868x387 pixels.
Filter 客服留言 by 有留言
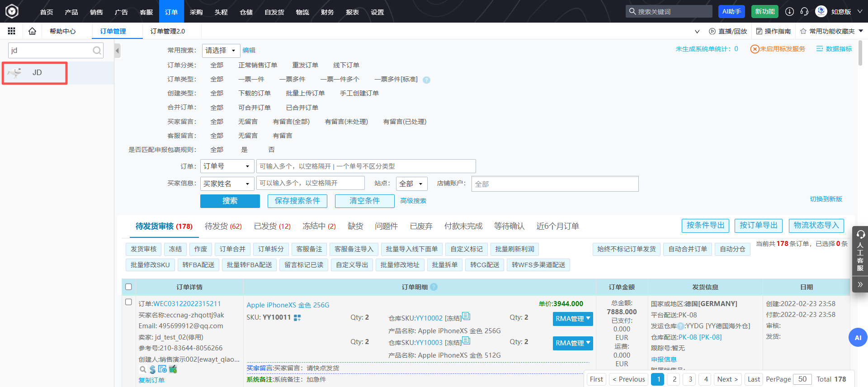(283, 136)
